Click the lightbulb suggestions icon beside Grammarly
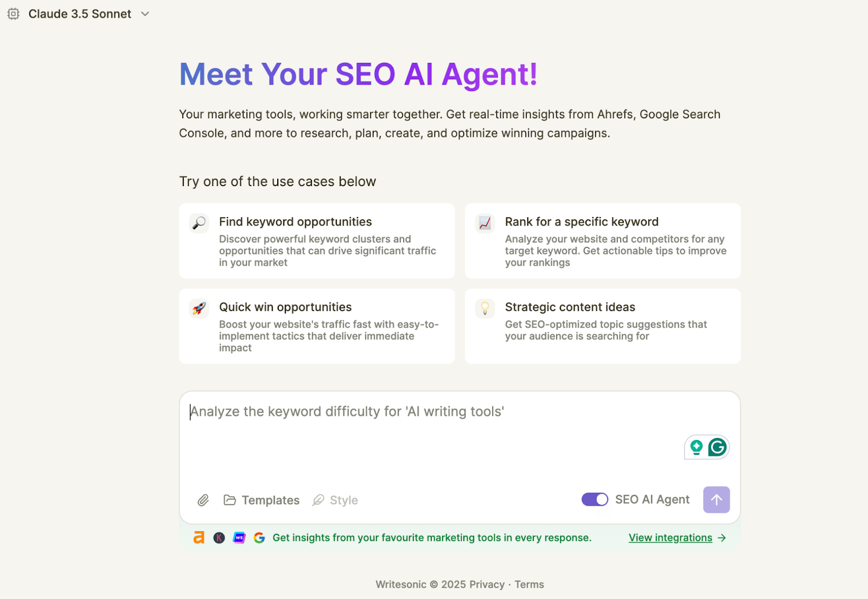 pyautogui.click(x=697, y=447)
